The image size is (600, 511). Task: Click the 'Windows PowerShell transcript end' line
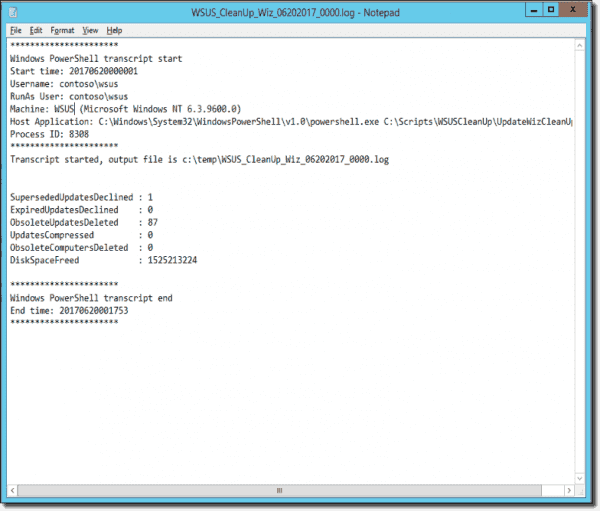91,298
